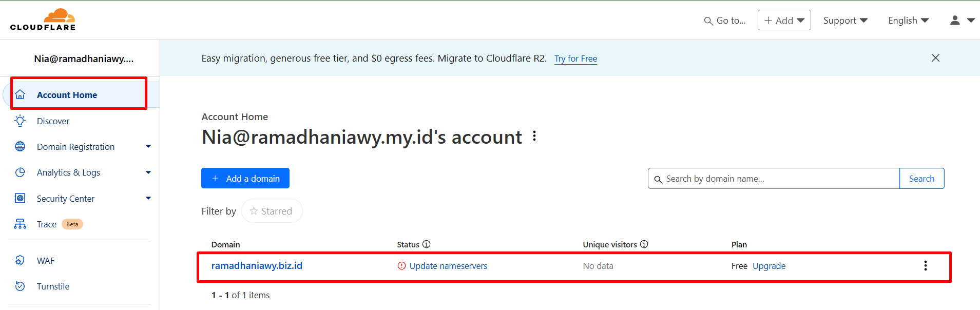Expand the Support menu
The image size is (980, 310).
(846, 21)
